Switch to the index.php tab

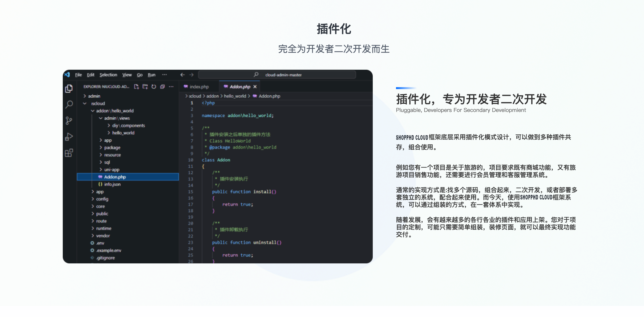199,87
